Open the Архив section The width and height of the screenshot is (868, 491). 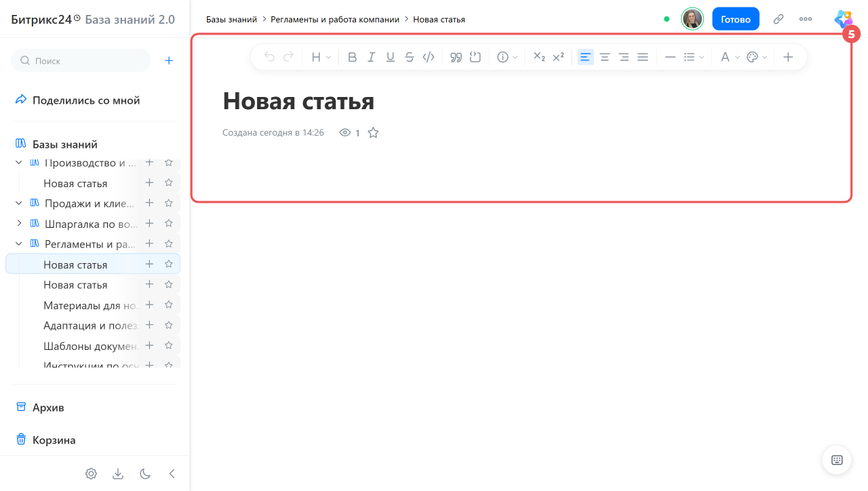point(49,408)
